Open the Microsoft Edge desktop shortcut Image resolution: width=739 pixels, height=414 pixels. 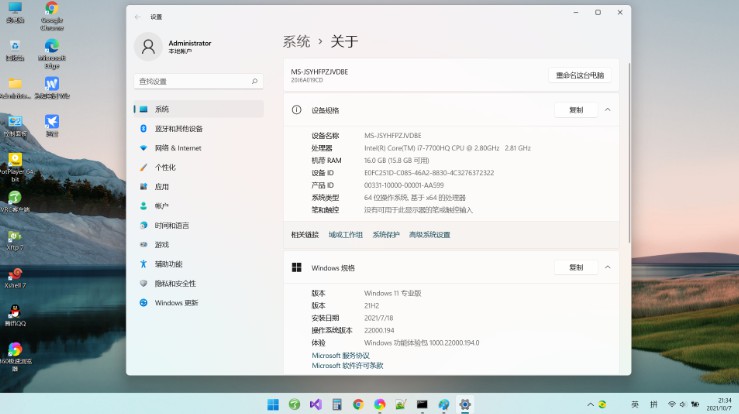tap(52, 54)
